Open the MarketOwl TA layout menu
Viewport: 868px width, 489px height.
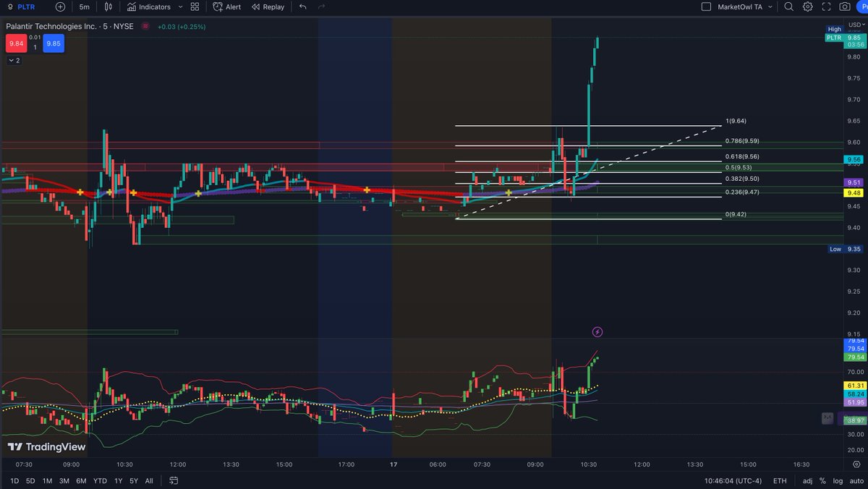746,7
